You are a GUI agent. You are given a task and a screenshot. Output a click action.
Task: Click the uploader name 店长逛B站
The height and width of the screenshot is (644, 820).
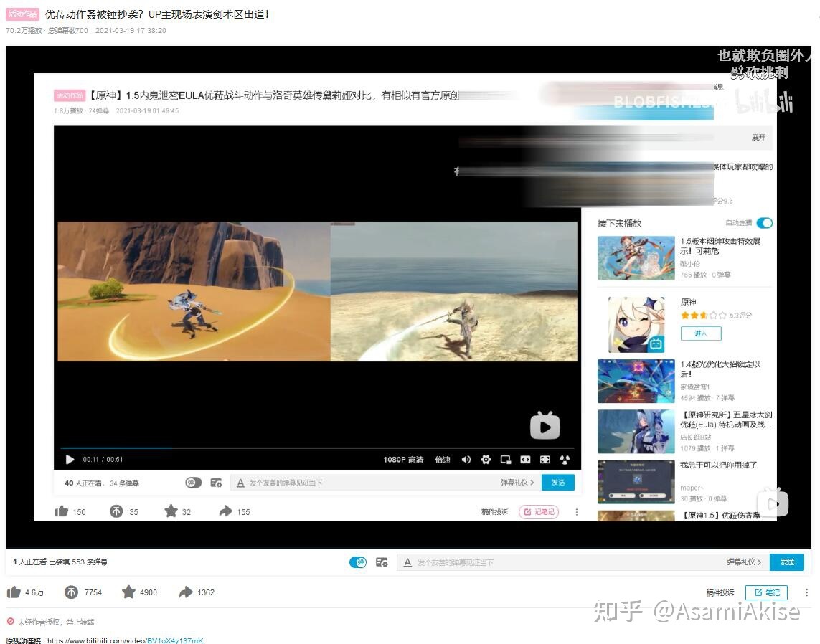click(696, 437)
